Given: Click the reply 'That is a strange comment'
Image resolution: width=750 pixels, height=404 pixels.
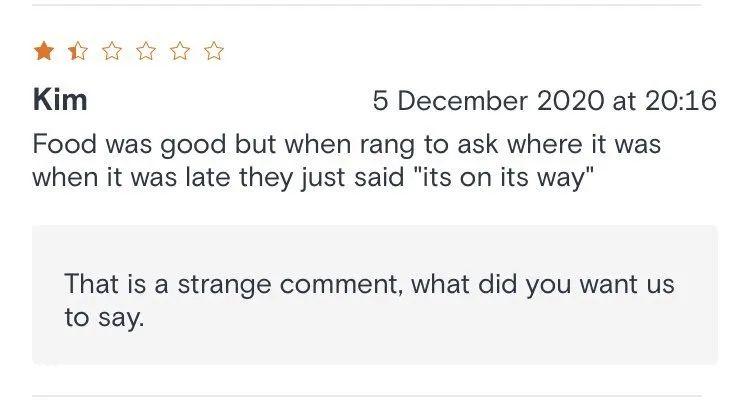Looking at the screenshot, I should 231,284.
